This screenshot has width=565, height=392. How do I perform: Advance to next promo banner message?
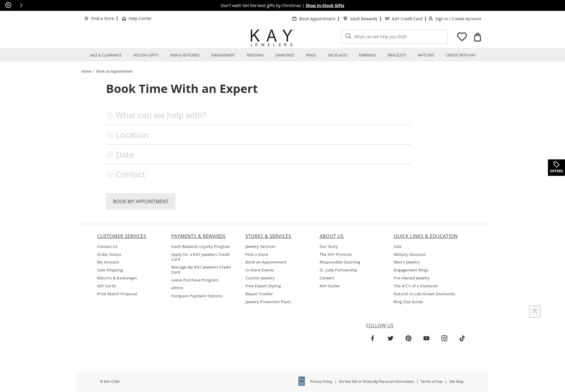point(21,5)
